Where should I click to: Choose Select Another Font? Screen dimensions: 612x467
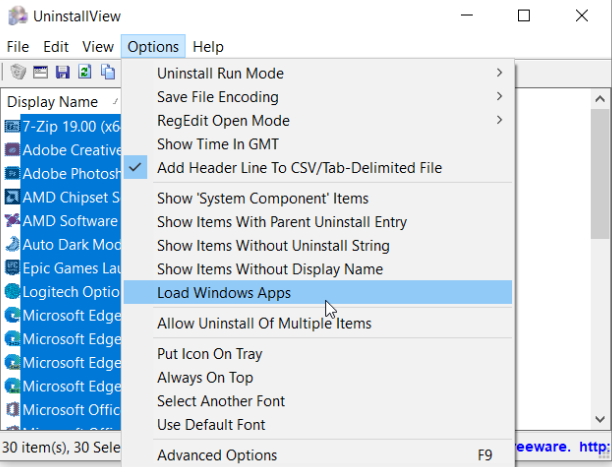(x=318, y=401)
